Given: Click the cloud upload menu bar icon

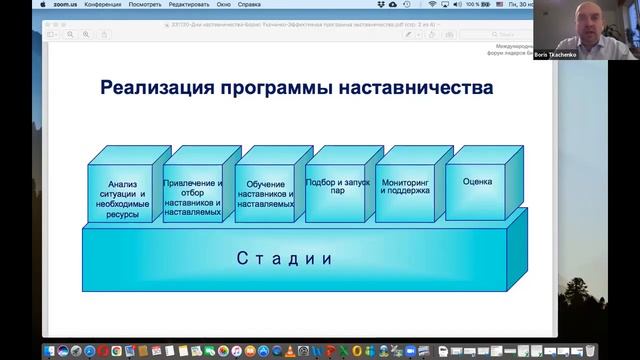Looking at the screenshot, I should pyautogui.click(x=393, y=4).
